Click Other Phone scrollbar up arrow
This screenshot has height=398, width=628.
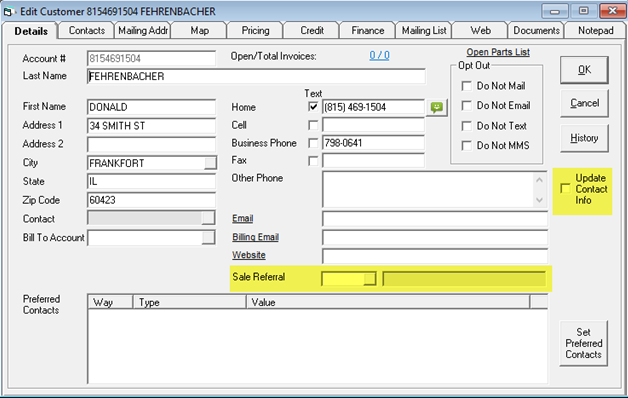(539, 181)
